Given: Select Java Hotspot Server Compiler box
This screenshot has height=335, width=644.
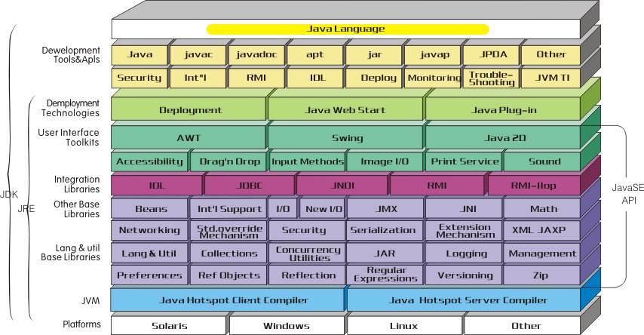Looking at the screenshot, I should pyautogui.click(x=464, y=300).
